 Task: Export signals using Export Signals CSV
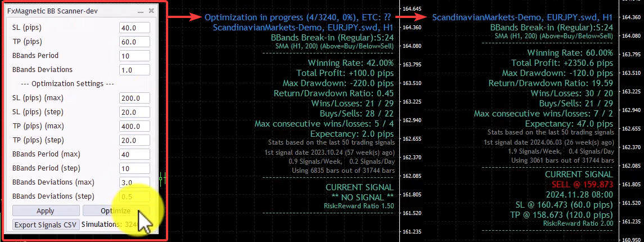tap(45, 225)
